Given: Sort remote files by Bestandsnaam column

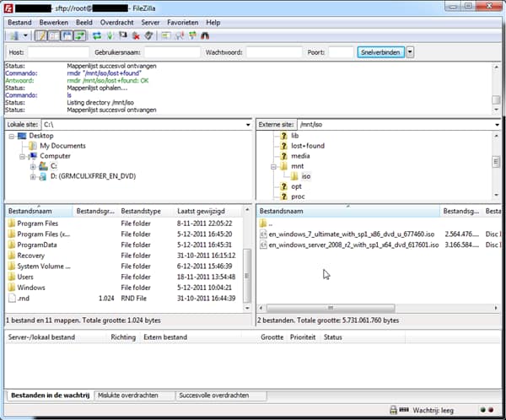Looking at the screenshot, I should point(348,211).
